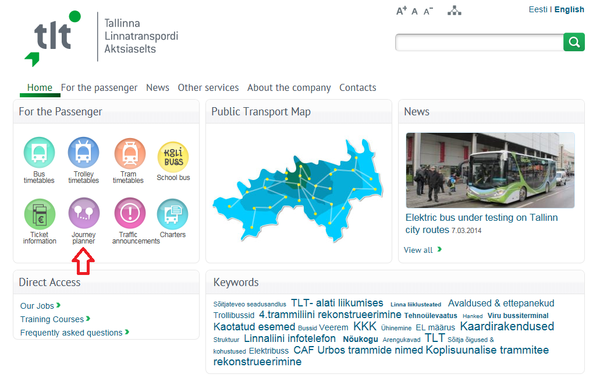Click keyword TLT- alati liikumises

click(337, 303)
